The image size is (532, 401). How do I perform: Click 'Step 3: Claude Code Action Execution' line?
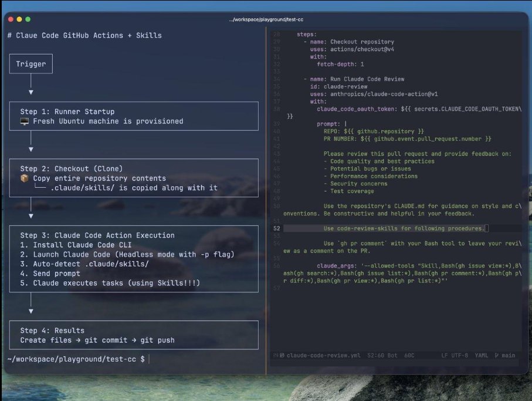(97, 235)
